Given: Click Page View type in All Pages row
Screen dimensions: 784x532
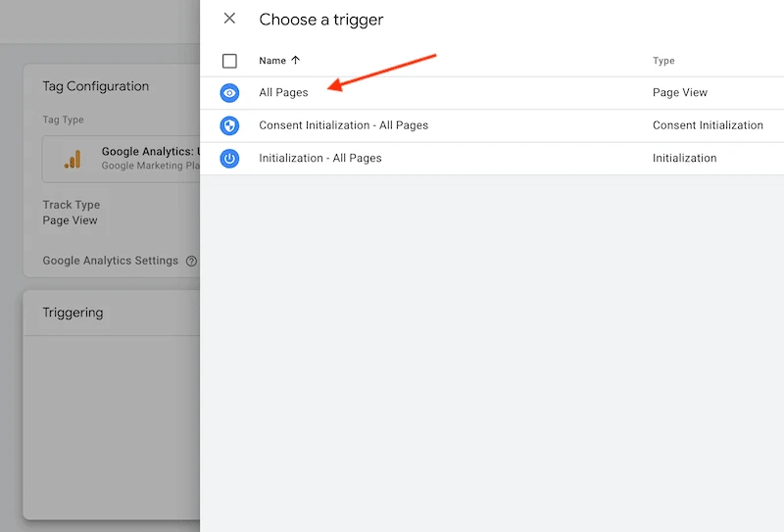Looking at the screenshot, I should [x=679, y=92].
